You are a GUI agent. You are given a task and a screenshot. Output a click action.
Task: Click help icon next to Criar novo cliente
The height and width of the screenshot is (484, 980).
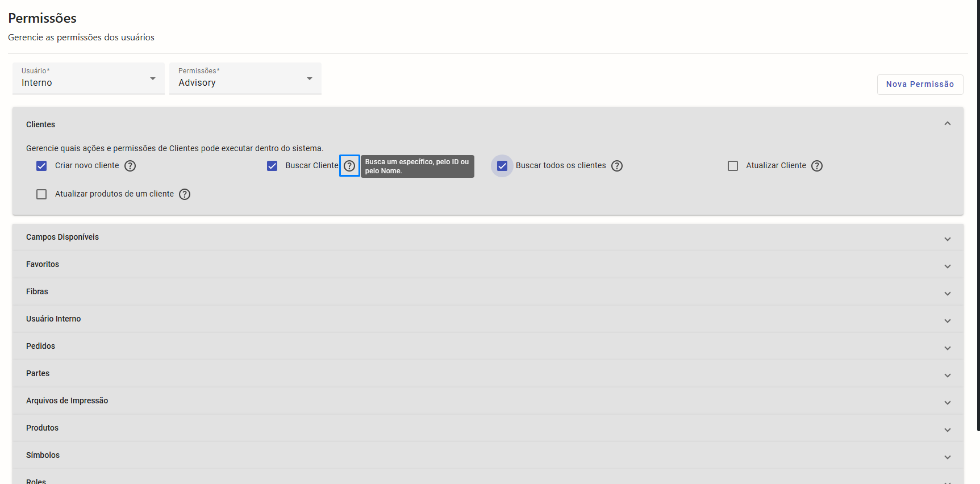pos(130,166)
